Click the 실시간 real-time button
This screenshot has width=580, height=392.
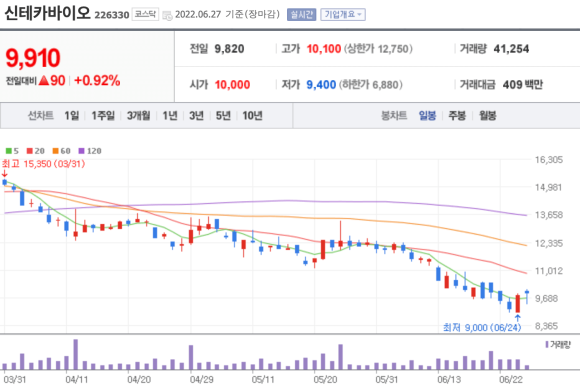coord(301,14)
